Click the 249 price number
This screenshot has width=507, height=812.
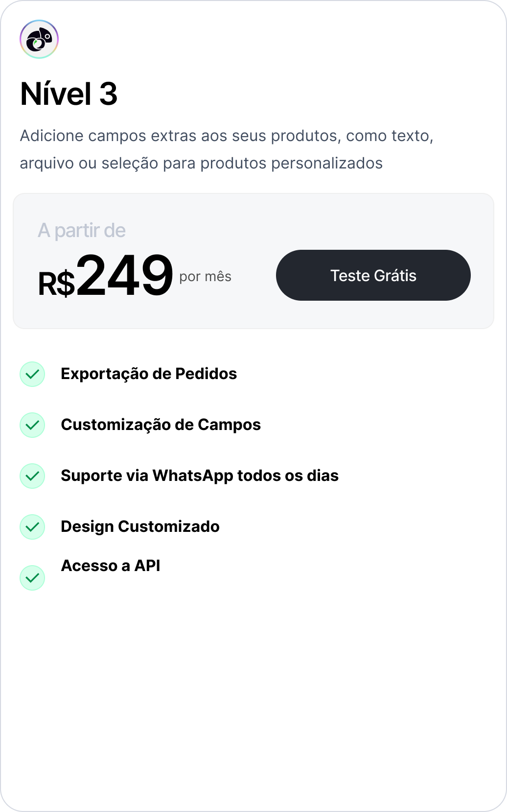pyautogui.click(x=125, y=275)
